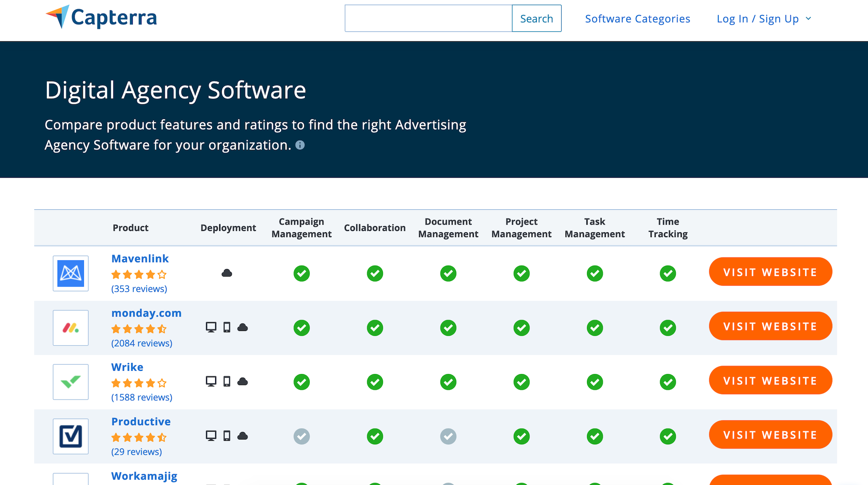Screen dimensions: 868x485
Task: Click Visit Website for Wrike
Action: (x=770, y=380)
